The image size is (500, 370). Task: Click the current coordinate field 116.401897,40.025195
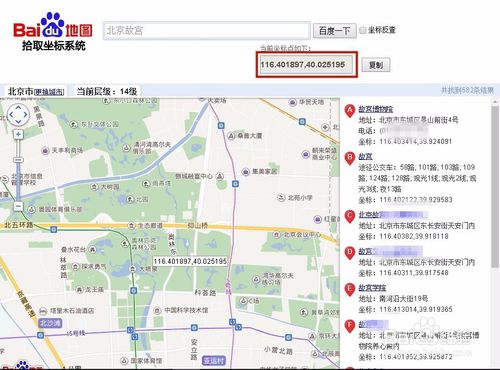pos(306,65)
